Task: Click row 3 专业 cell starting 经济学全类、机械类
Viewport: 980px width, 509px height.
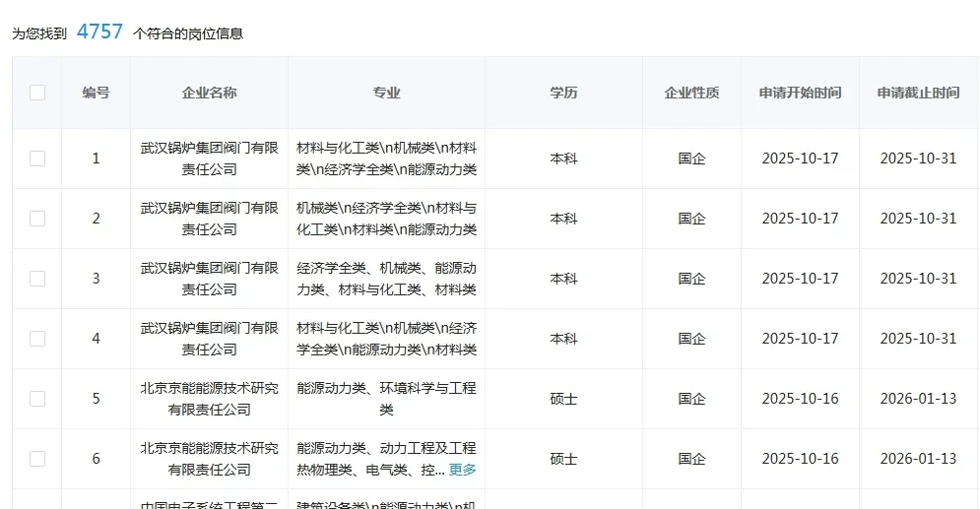Action: pos(386,279)
